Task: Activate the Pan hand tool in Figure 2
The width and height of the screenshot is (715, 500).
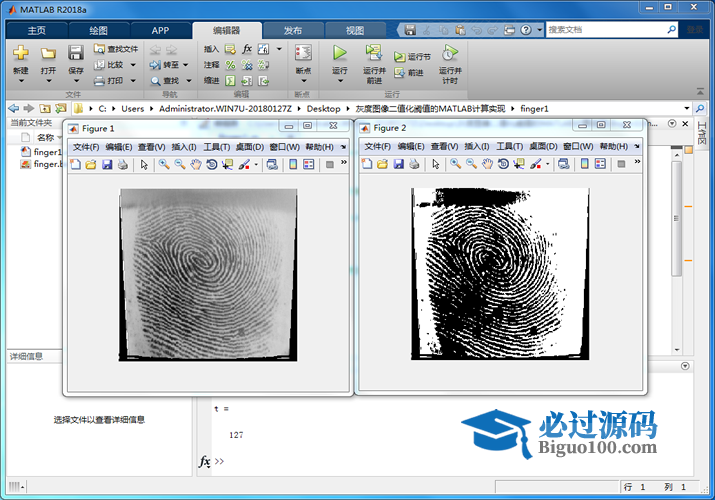Action: pyautogui.click(x=487, y=164)
